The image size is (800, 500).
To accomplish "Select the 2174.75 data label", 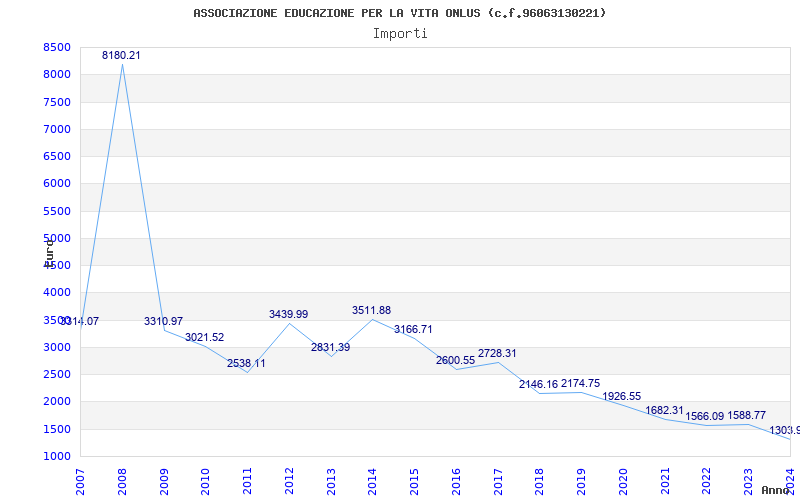I will (581, 383).
